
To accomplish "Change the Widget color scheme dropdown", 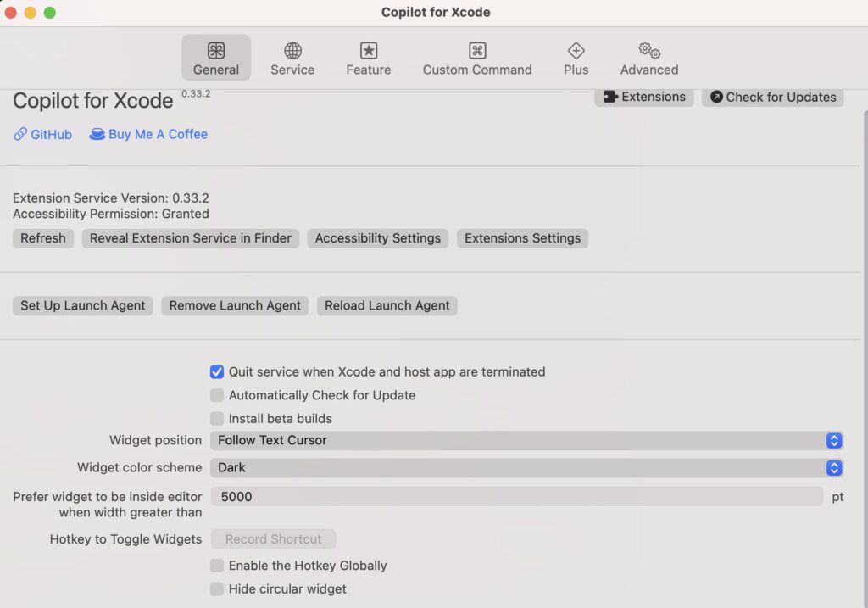I will coord(833,467).
